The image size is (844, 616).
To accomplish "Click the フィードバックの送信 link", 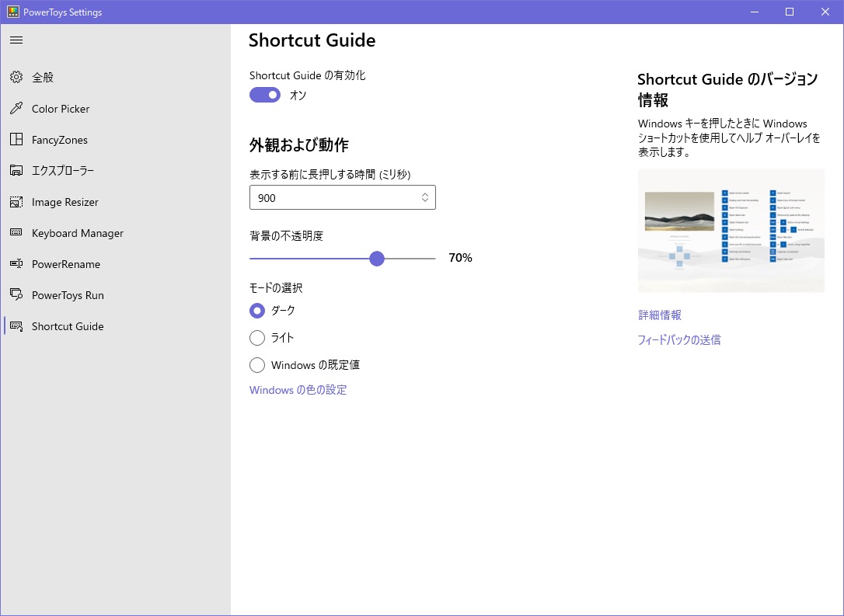I will coord(679,340).
